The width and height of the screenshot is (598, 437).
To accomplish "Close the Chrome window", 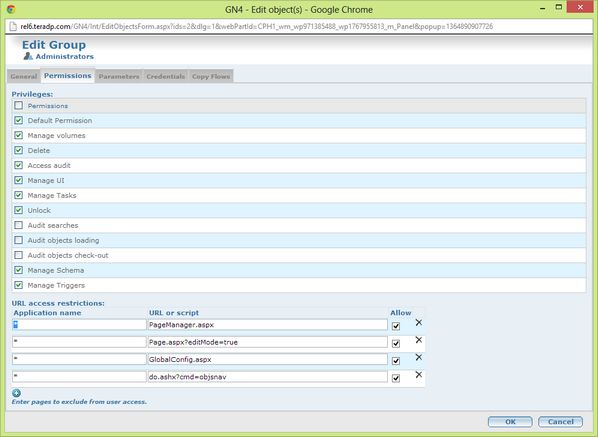I will point(580,7).
